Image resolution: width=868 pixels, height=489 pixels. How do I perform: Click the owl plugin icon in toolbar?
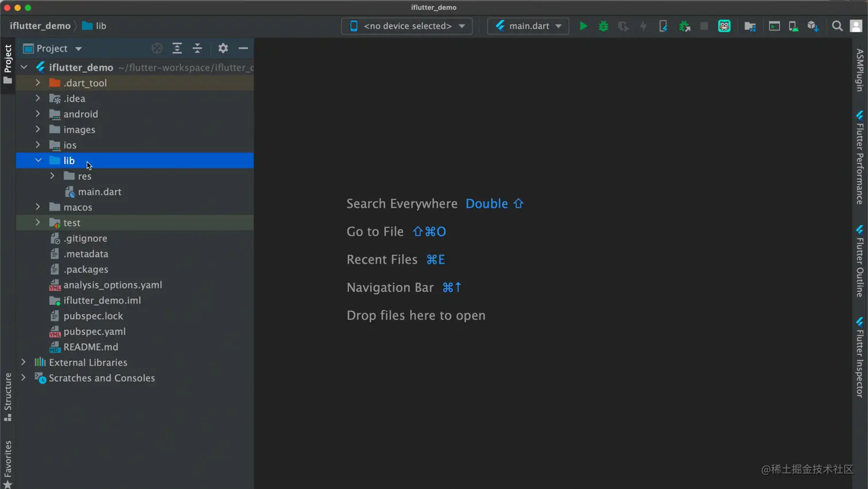pos(724,26)
